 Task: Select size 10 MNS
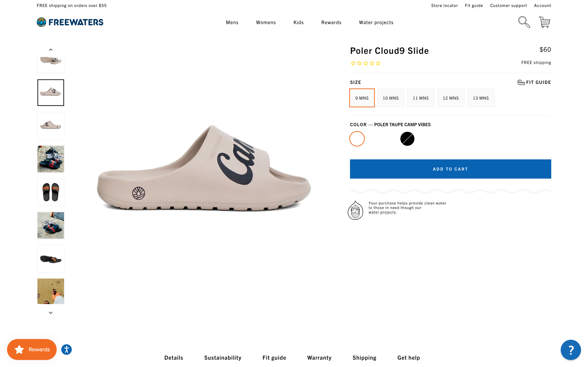pos(390,98)
